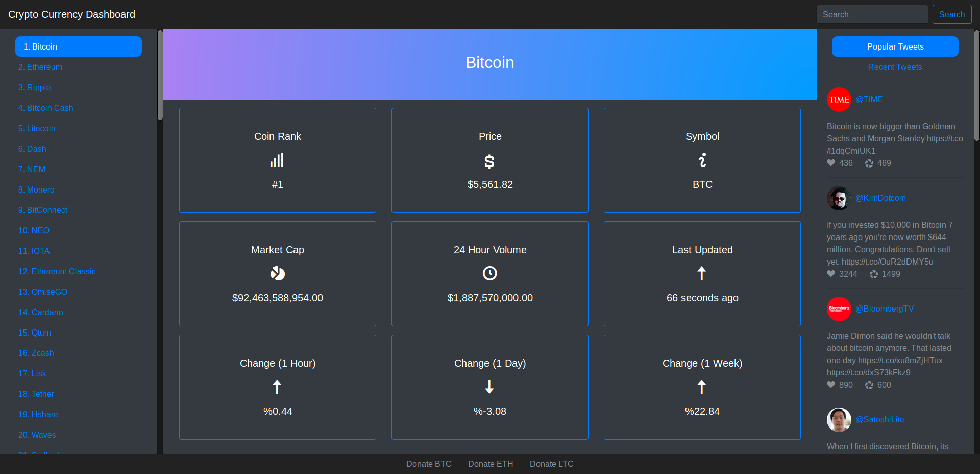
Task: Click the TIME profile avatar
Action: 839,100
